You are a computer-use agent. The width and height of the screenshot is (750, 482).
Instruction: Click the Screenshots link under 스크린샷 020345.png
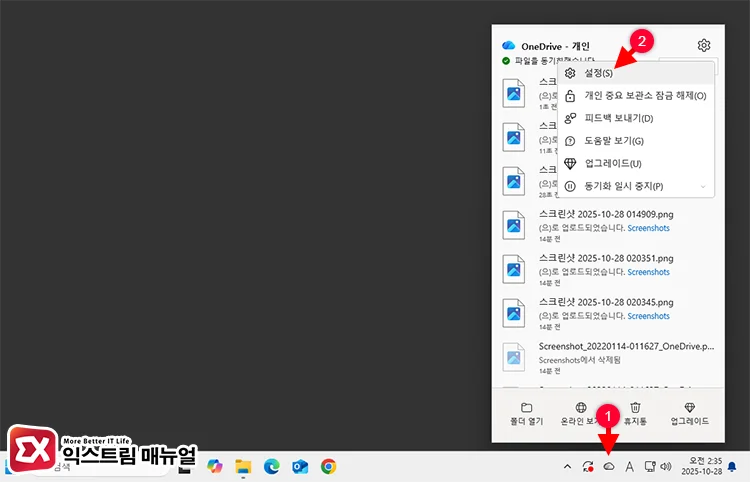tap(648, 316)
